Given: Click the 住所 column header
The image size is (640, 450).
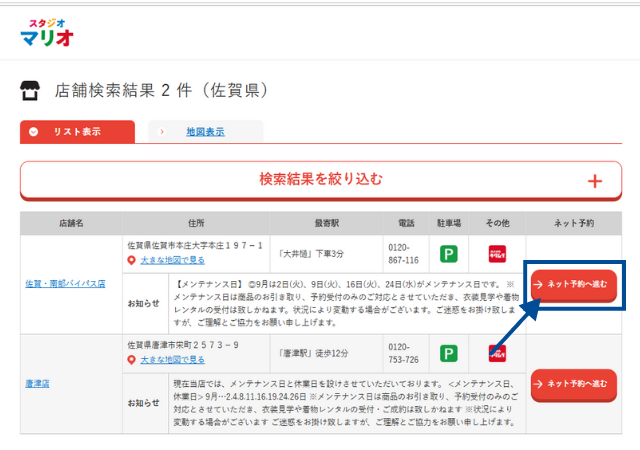Looking at the screenshot, I should 196,223.
